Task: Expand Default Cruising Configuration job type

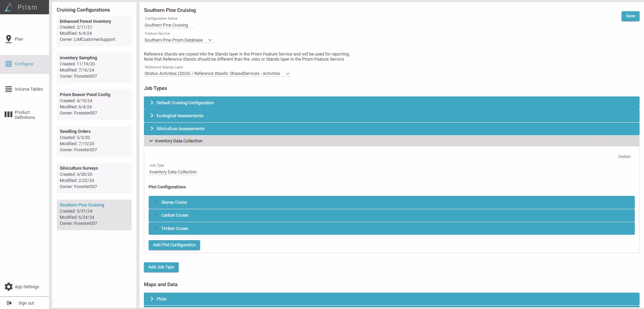Action: [392, 103]
